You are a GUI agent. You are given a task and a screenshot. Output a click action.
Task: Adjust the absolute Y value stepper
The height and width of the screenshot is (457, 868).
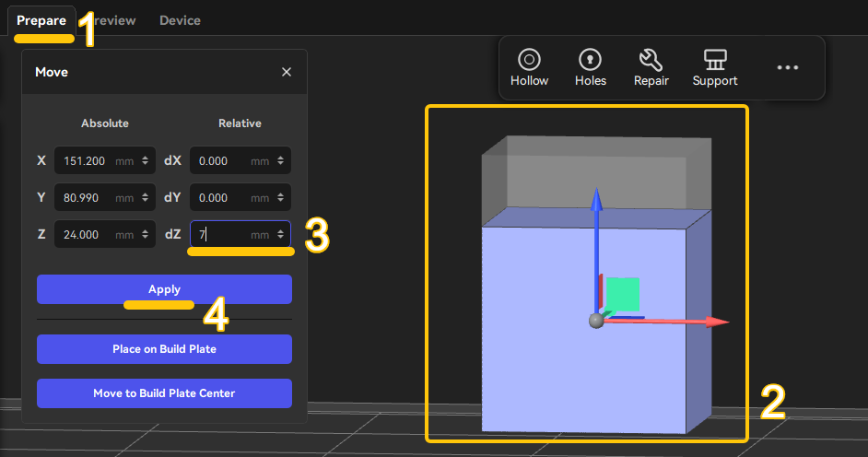coord(145,197)
